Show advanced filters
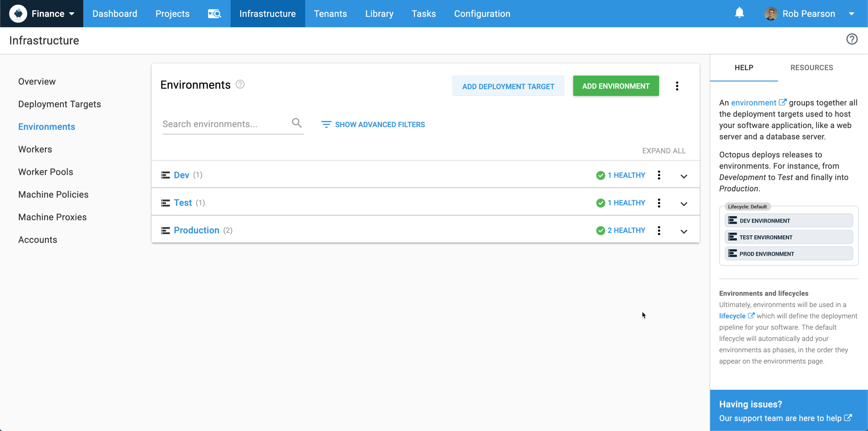Screen dimensions: 868x431 [x=373, y=124]
